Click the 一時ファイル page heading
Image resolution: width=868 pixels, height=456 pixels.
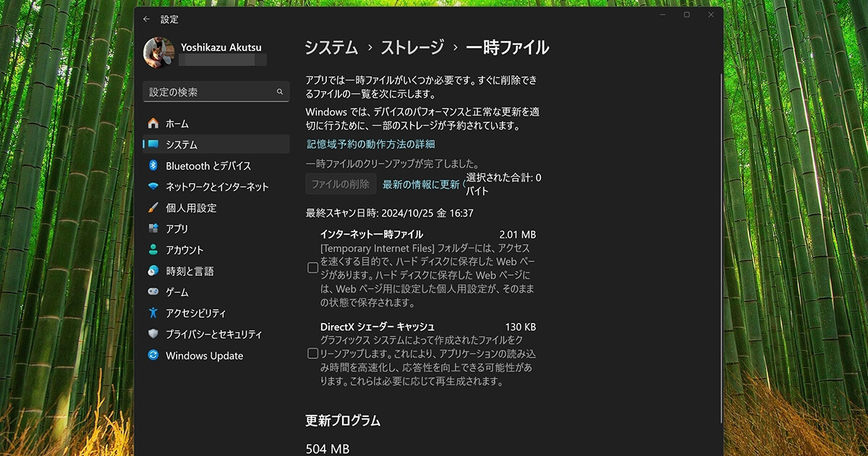(508, 48)
